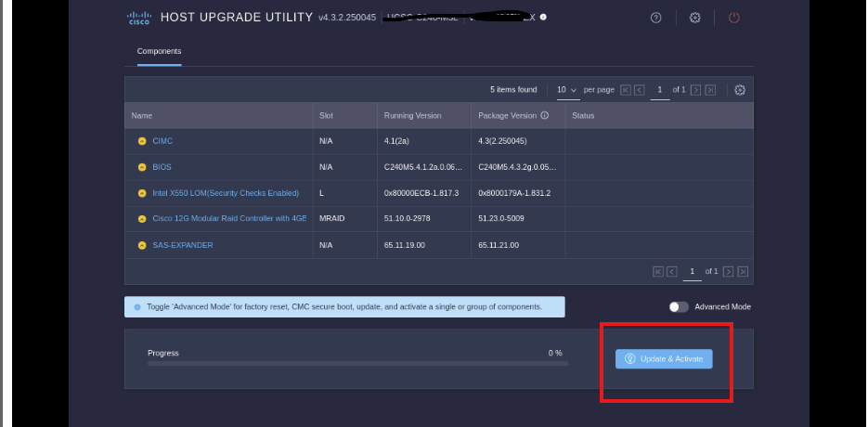This screenshot has height=427, width=868.
Task: Click package version 65.11.21.00
Action: [499, 245]
